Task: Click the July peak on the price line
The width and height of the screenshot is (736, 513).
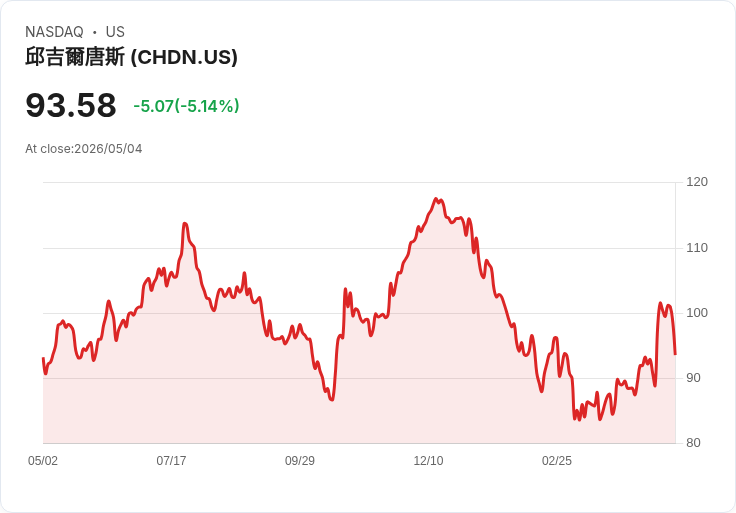Action: point(184,223)
